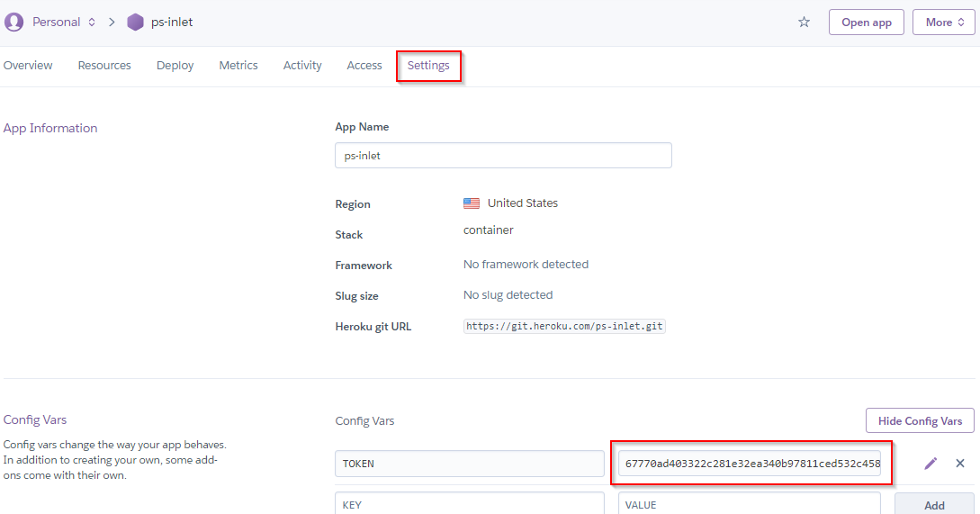Screen dimensions: 980x514
Task: Select the Settings tab
Action: point(428,65)
